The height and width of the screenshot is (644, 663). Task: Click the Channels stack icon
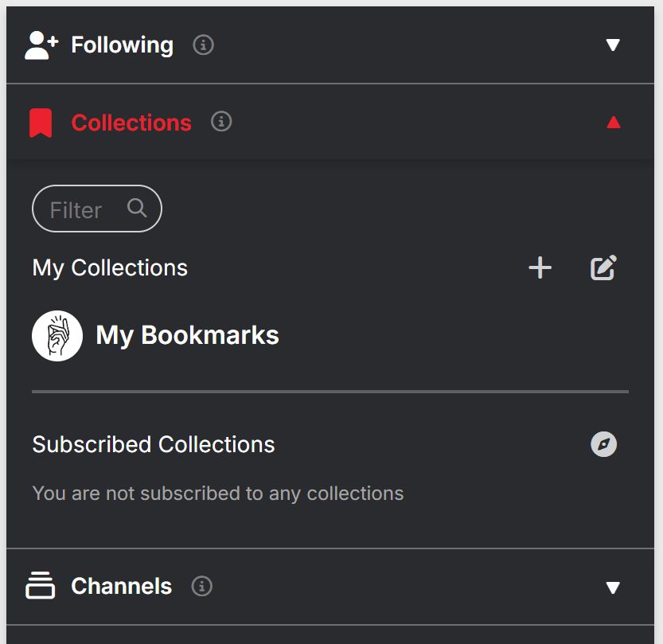[x=41, y=586]
